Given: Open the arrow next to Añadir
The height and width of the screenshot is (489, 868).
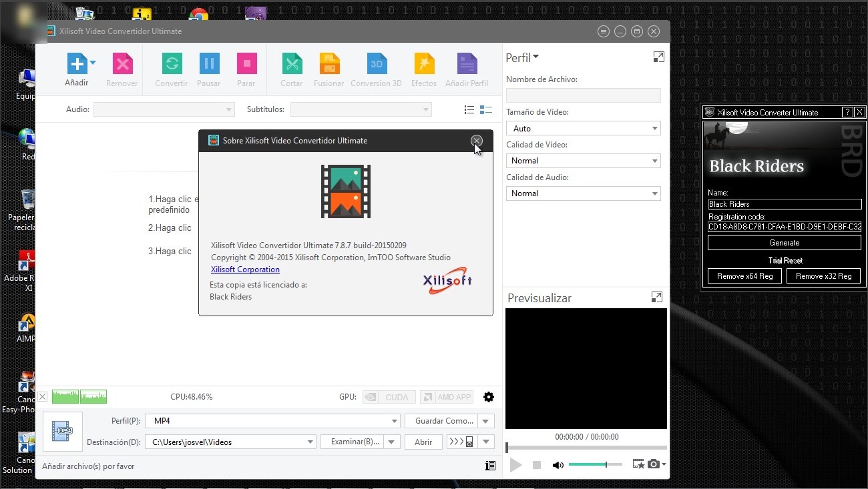Looking at the screenshot, I should [x=93, y=63].
